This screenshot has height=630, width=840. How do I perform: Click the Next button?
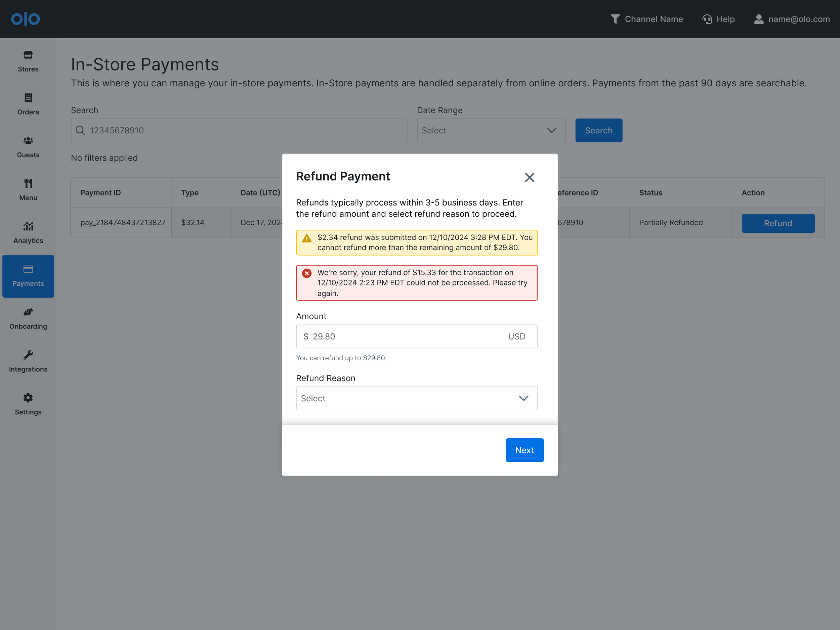coord(524,450)
